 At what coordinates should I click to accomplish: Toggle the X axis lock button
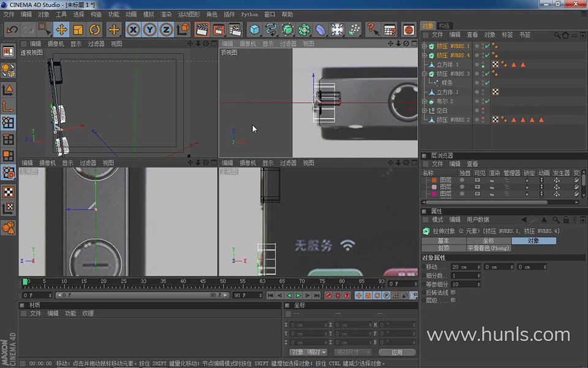click(133, 29)
